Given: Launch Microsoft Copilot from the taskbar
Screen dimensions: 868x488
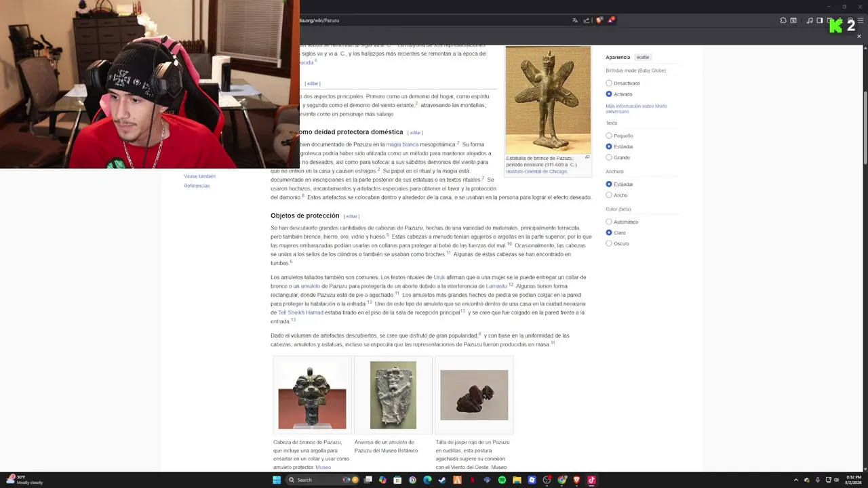Looking at the screenshot, I should [382, 480].
